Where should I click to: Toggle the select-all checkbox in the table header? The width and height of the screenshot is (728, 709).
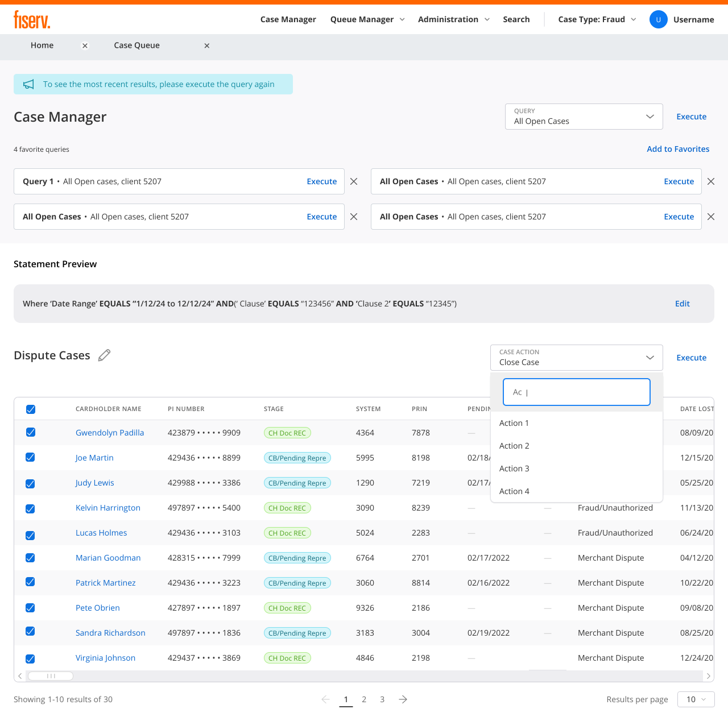point(31,409)
